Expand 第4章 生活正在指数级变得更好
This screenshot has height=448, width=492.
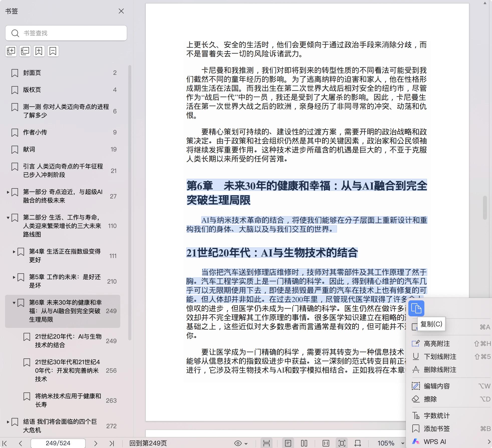click(14, 252)
